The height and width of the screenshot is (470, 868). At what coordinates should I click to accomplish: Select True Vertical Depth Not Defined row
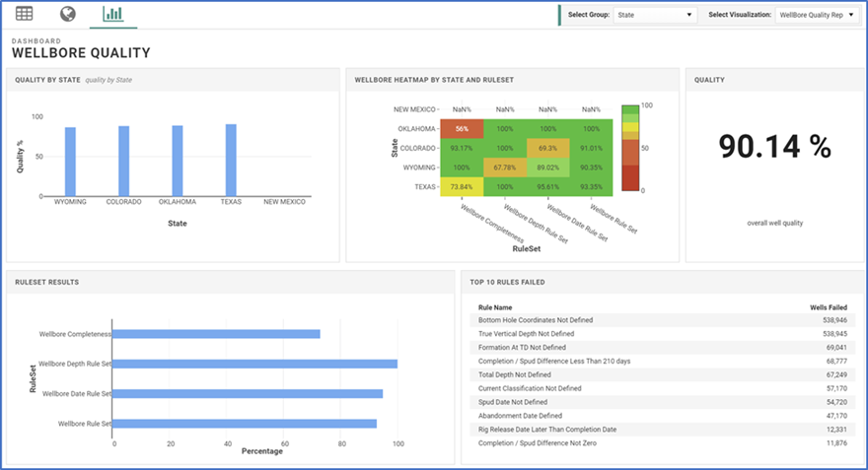tap(663, 334)
